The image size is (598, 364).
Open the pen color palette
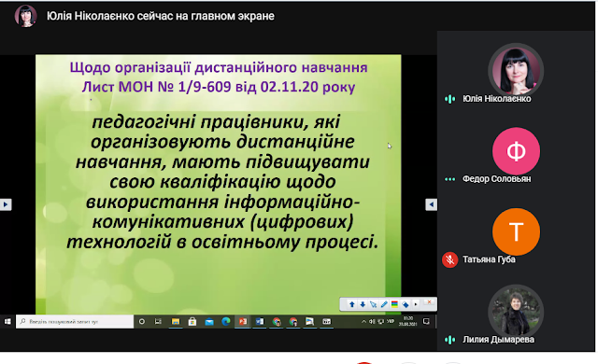pyautogui.click(x=394, y=304)
